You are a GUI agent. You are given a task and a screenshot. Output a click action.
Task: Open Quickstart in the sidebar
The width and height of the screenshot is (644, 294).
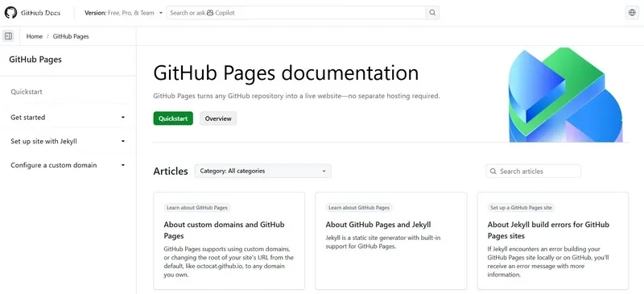[x=27, y=92]
